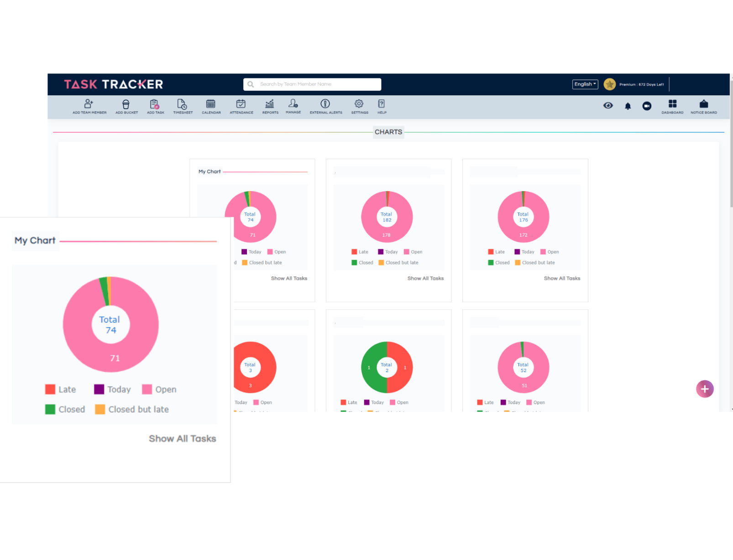Toggle Closed legend under Total 176 chart

[x=499, y=263]
